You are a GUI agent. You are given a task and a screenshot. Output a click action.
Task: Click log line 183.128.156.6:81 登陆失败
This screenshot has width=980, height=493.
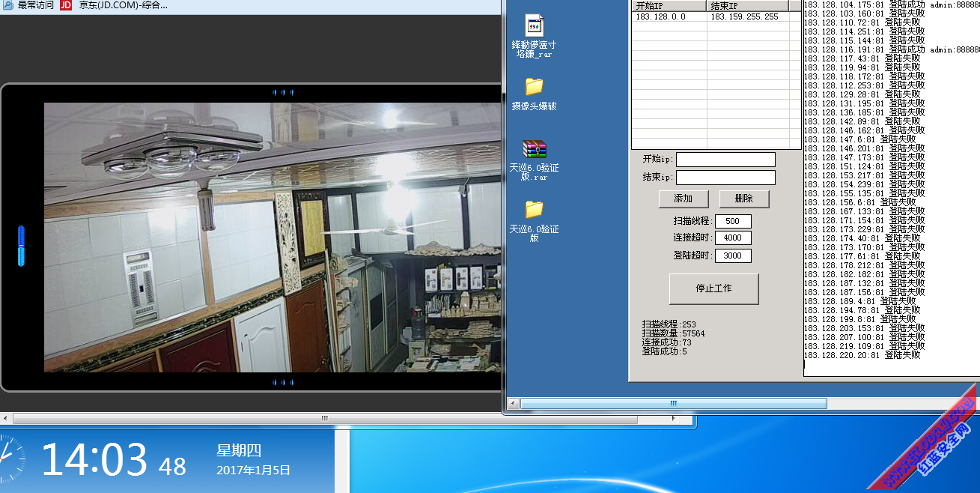click(860, 202)
